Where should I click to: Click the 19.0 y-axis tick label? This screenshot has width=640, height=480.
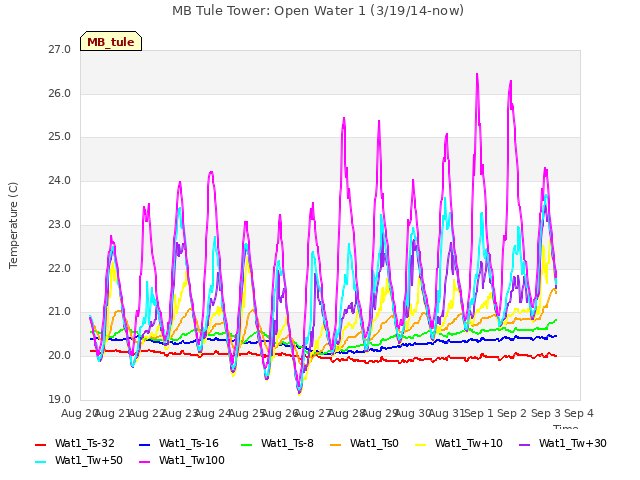click(x=60, y=399)
